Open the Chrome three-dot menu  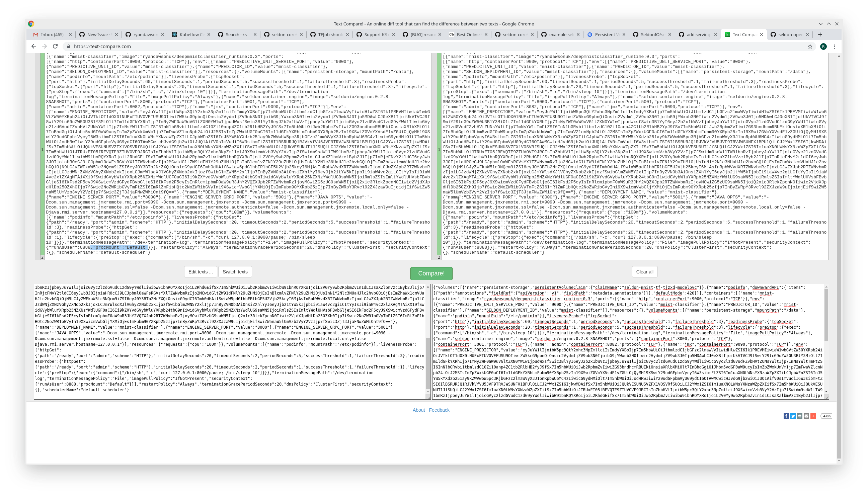834,46
